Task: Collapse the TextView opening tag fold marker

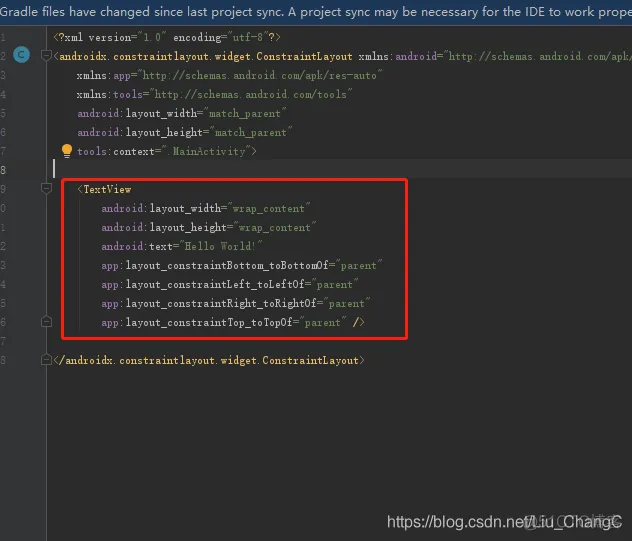Action: [46, 188]
